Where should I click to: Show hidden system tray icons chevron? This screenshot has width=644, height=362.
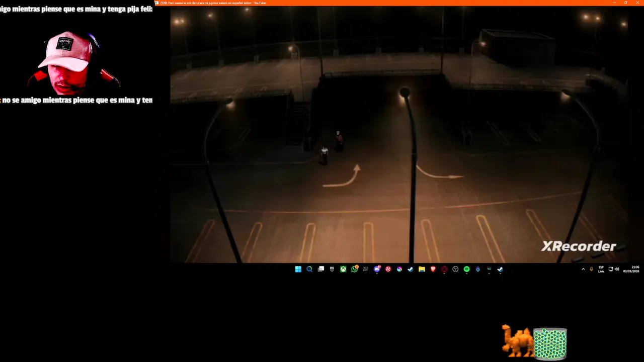583,269
